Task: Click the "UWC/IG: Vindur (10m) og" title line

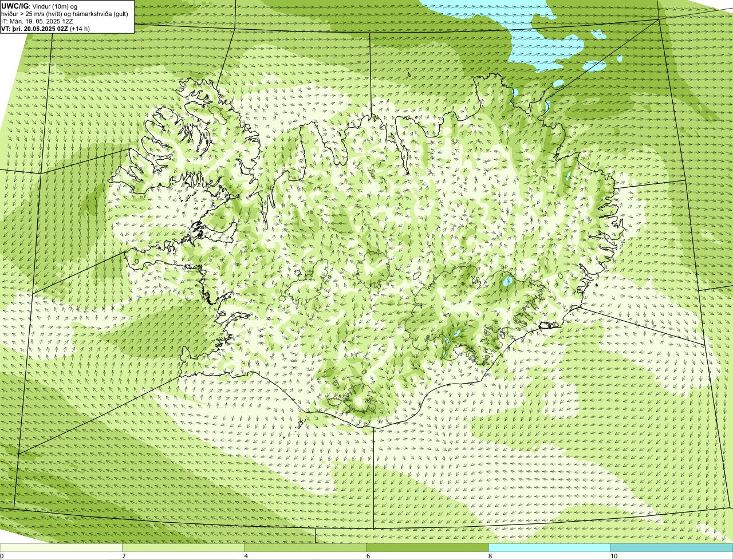Action: 40,6
